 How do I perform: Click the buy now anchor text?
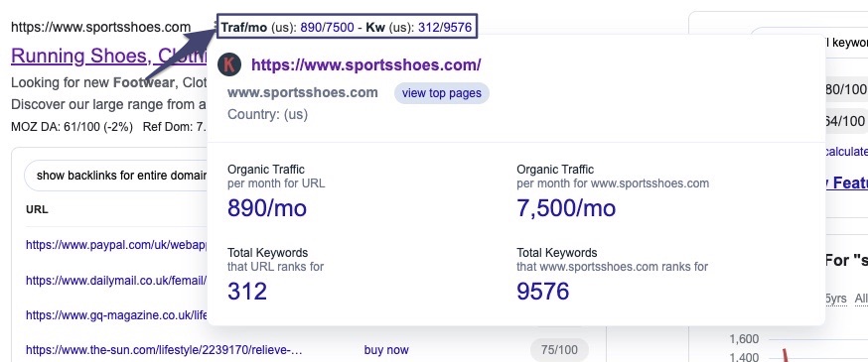point(386,350)
